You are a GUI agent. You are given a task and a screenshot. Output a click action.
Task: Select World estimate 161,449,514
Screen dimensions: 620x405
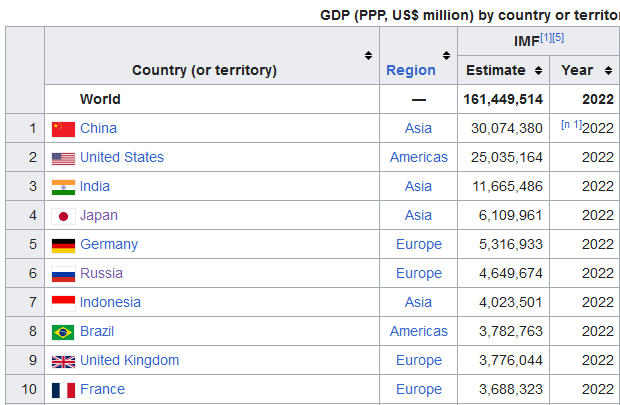tap(503, 99)
